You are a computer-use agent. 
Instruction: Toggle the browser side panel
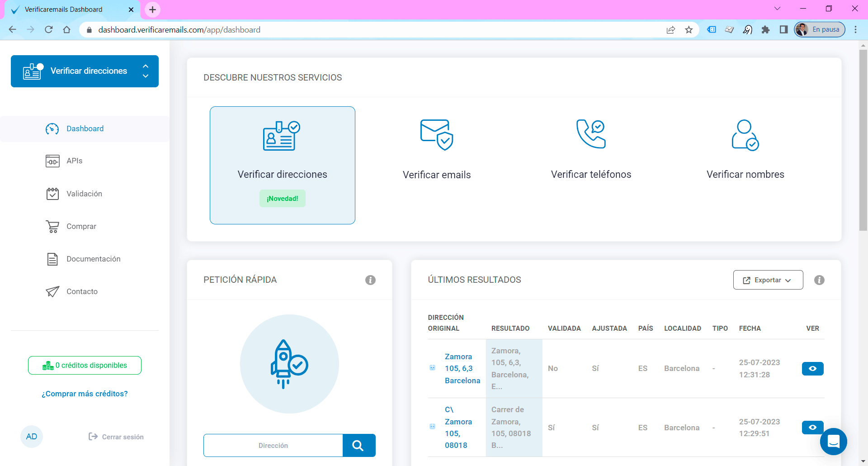[783, 30]
